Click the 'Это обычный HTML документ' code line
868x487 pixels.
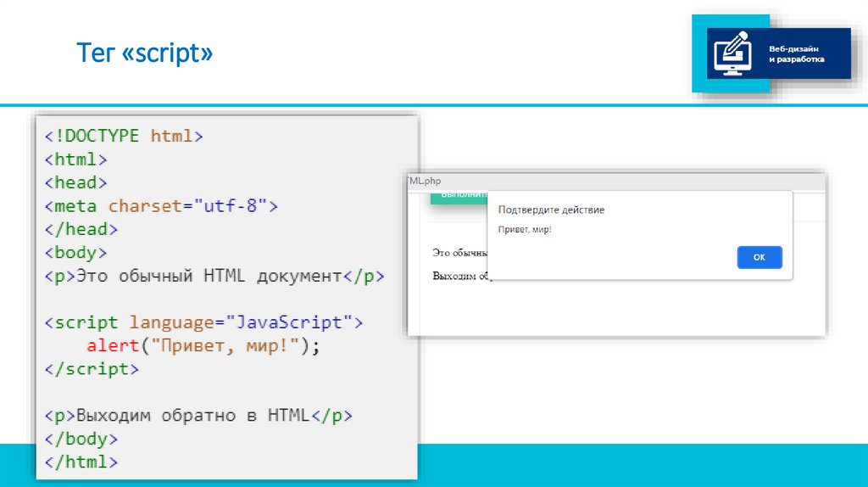point(214,276)
